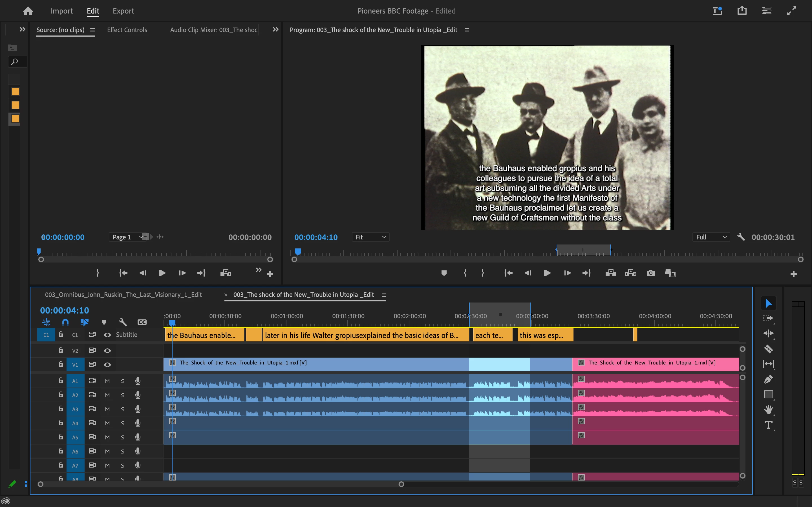Toggle V1 track output eye
The height and width of the screenshot is (507, 812).
coord(107,364)
